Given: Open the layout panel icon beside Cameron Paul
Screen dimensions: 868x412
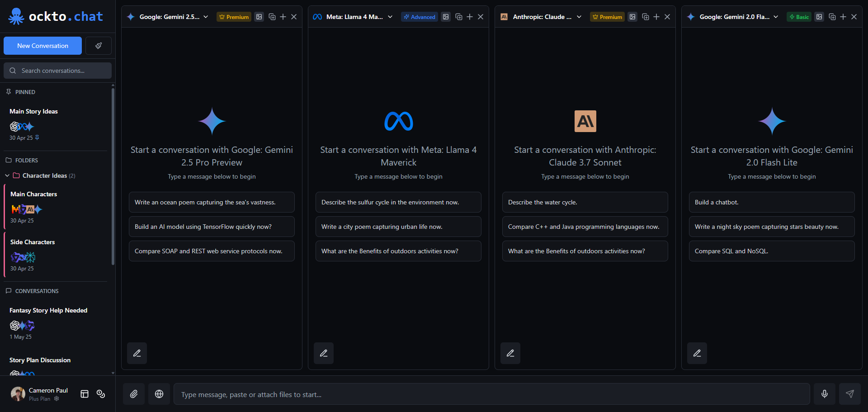Looking at the screenshot, I should pyautogui.click(x=85, y=394).
